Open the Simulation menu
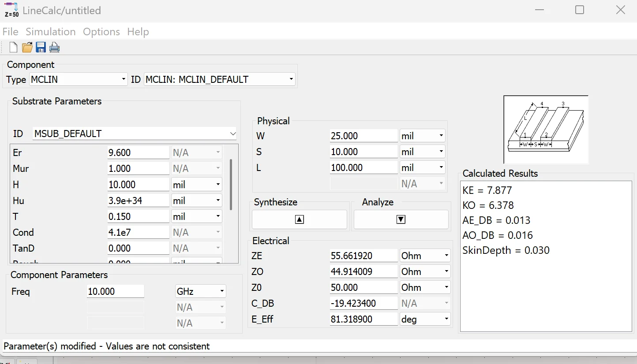637x364 pixels. coord(51,32)
